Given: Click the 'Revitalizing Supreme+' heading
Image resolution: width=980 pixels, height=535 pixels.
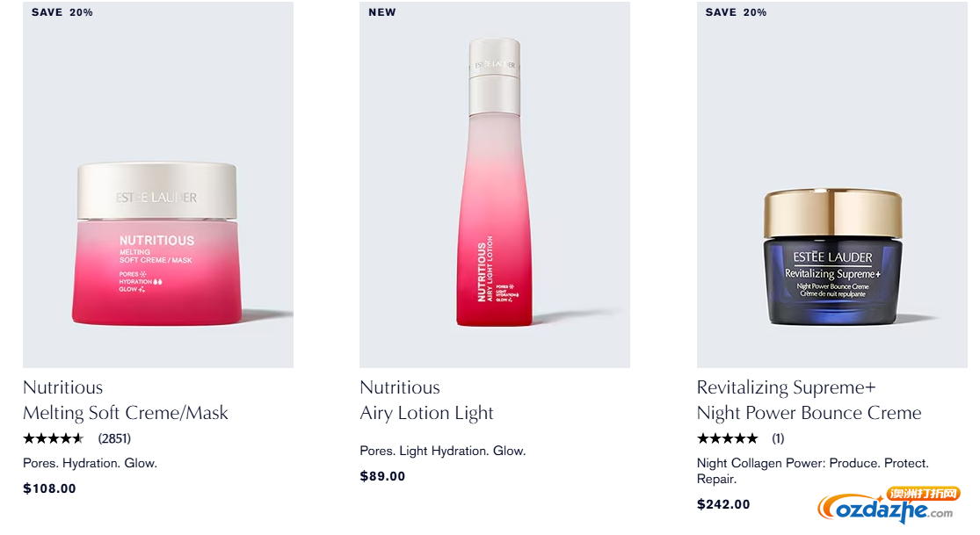Looking at the screenshot, I should 786,387.
